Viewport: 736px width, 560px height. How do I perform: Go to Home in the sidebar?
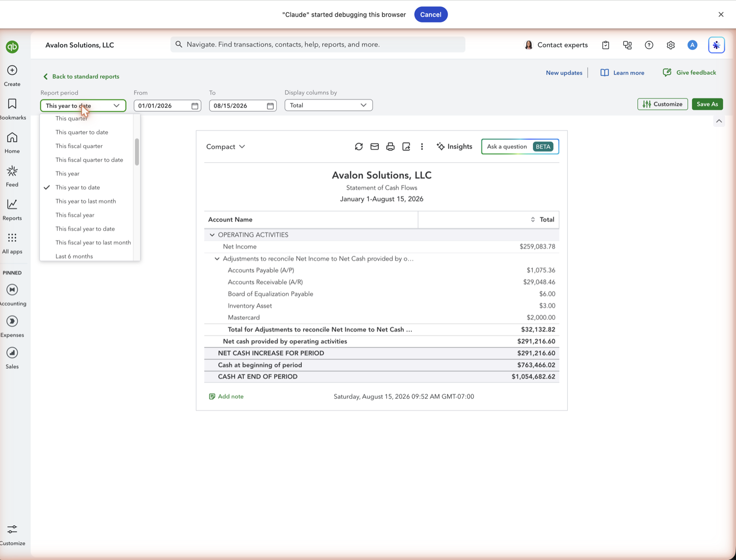[12, 138]
